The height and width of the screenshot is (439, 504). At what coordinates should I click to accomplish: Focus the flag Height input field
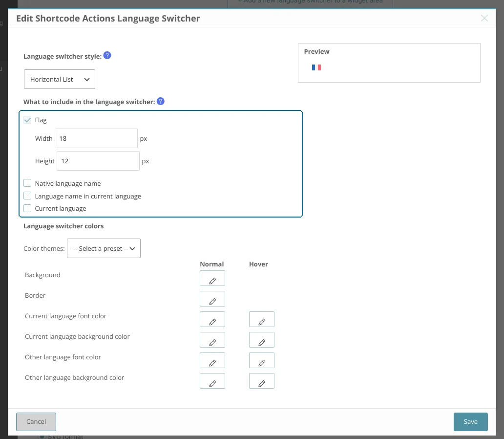98,161
